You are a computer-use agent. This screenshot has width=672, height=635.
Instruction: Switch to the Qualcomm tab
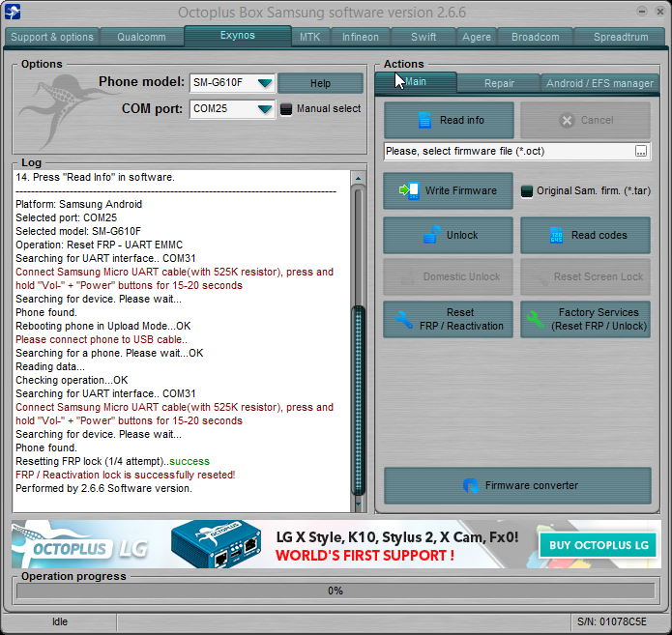(x=141, y=37)
